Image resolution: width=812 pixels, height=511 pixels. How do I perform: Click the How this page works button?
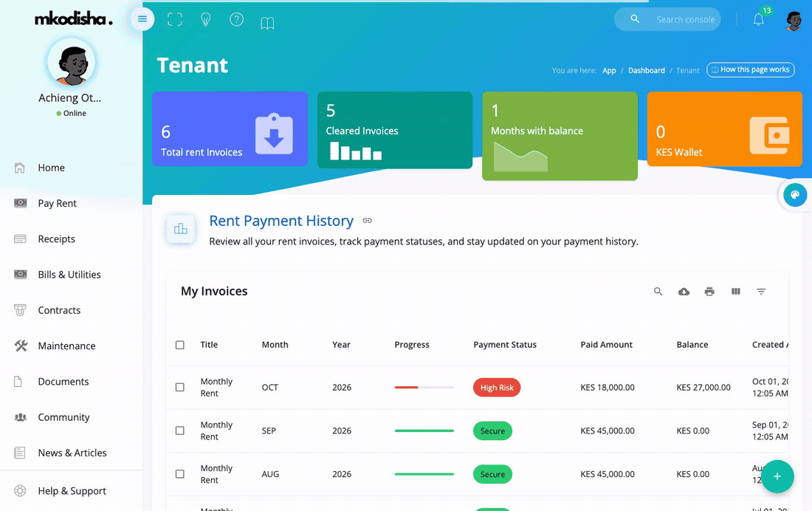coord(751,69)
